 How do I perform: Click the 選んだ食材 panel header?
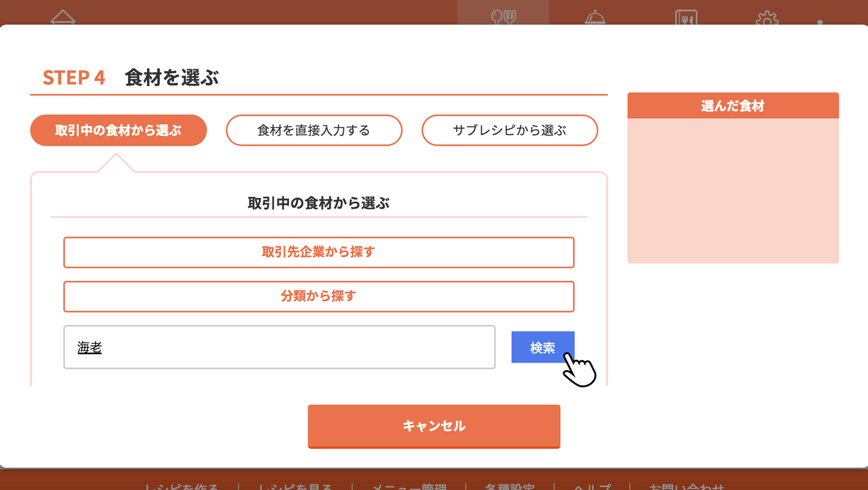pos(733,106)
